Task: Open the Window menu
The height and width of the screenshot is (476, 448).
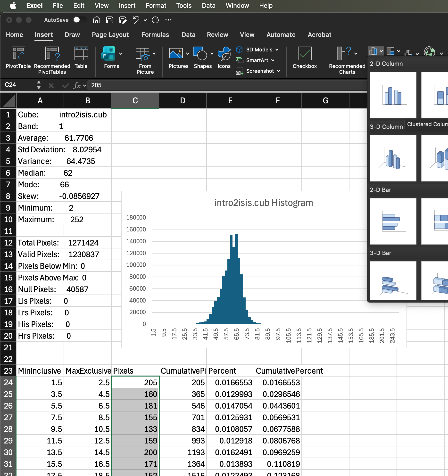Action: [x=237, y=6]
